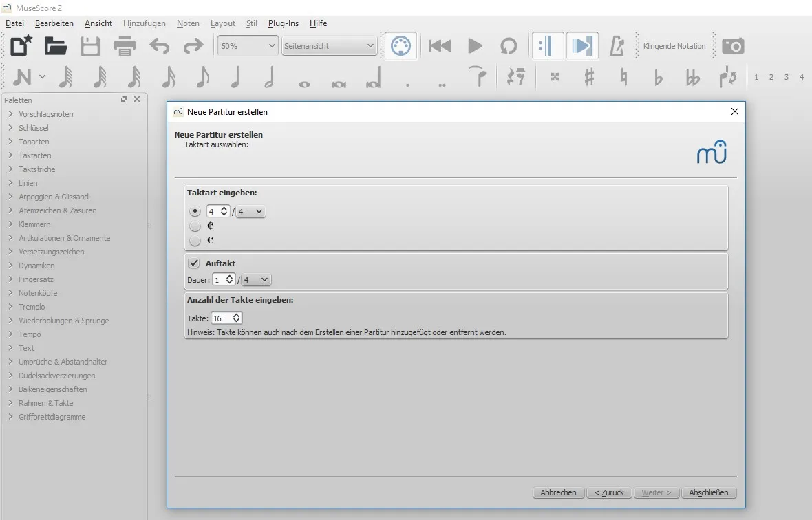Select the eighth note duration

202,77
